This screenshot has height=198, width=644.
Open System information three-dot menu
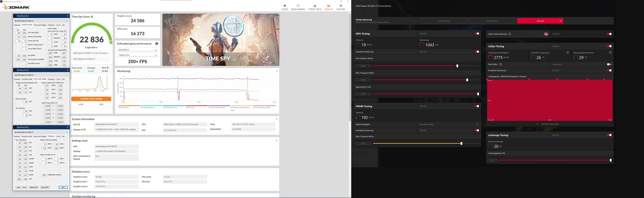point(276,119)
